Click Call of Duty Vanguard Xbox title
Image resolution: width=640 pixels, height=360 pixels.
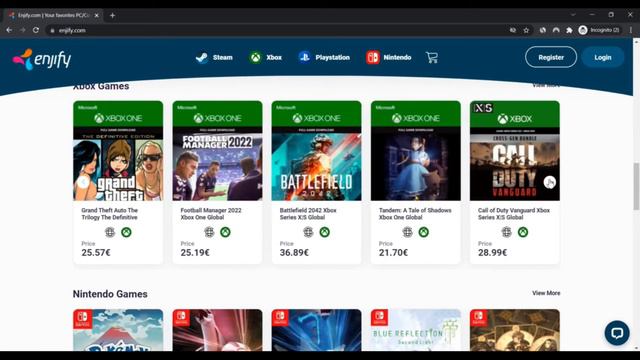tap(514, 214)
